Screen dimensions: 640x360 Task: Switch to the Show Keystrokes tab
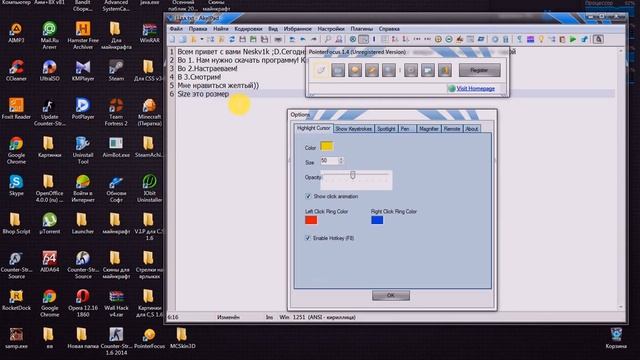(353, 129)
